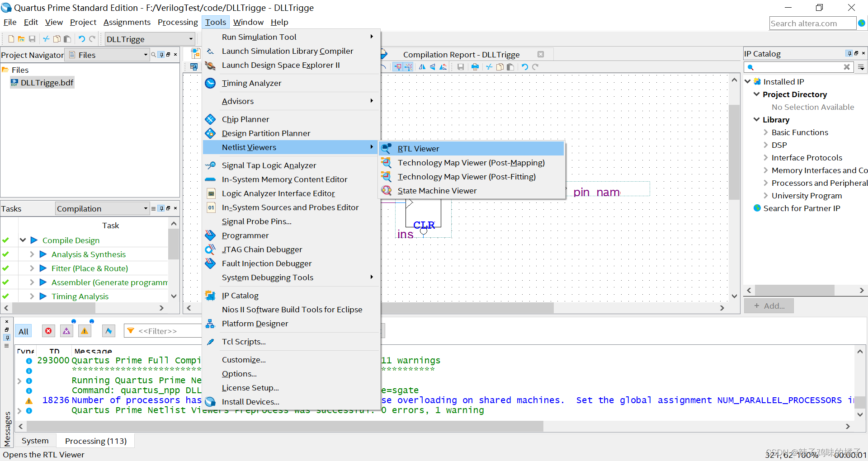Click the Add... button in IP Catalog

[x=769, y=306]
